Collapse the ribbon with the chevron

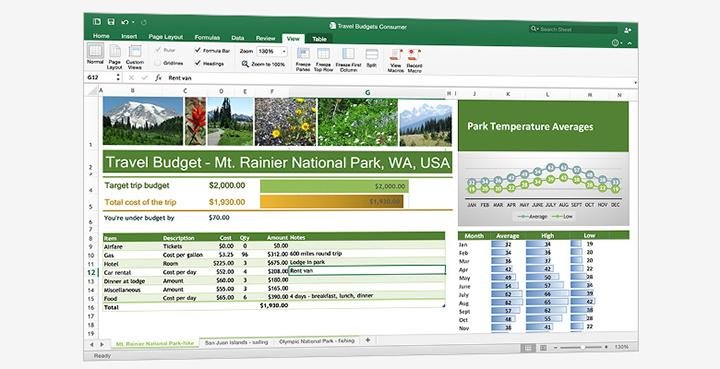click(630, 43)
